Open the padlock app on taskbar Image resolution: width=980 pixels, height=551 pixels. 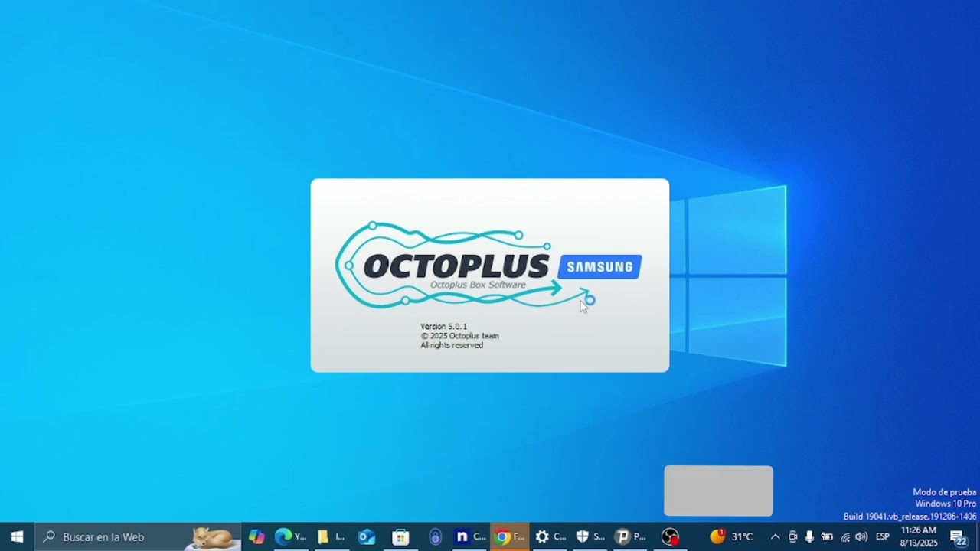point(436,536)
